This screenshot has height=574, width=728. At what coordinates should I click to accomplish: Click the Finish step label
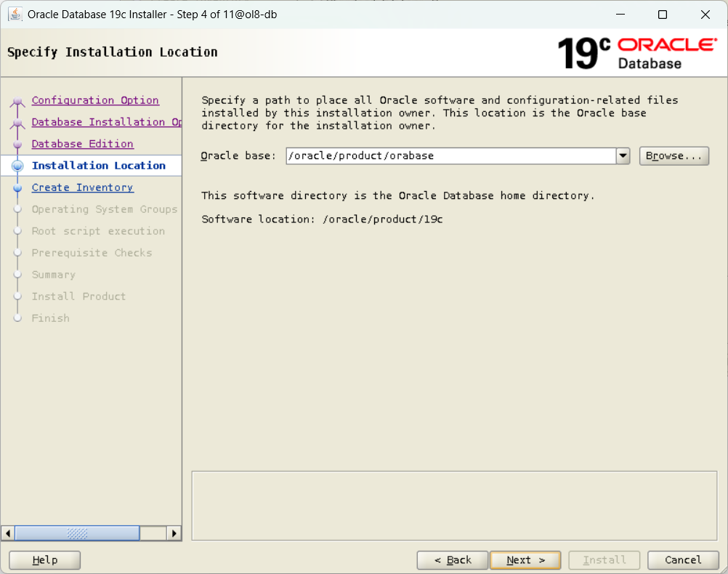coord(51,318)
